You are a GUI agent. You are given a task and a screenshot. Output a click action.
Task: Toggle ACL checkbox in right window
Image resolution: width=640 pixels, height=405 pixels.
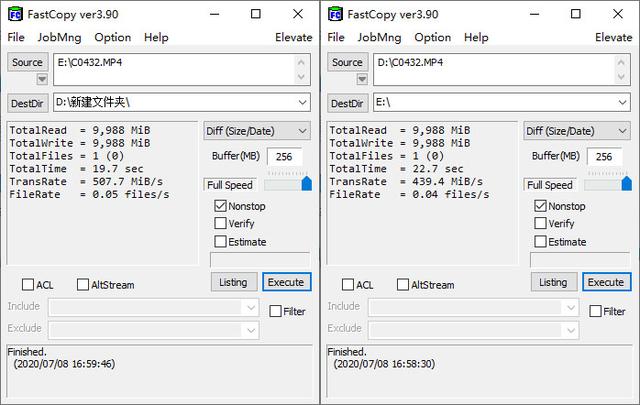pos(348,285)
